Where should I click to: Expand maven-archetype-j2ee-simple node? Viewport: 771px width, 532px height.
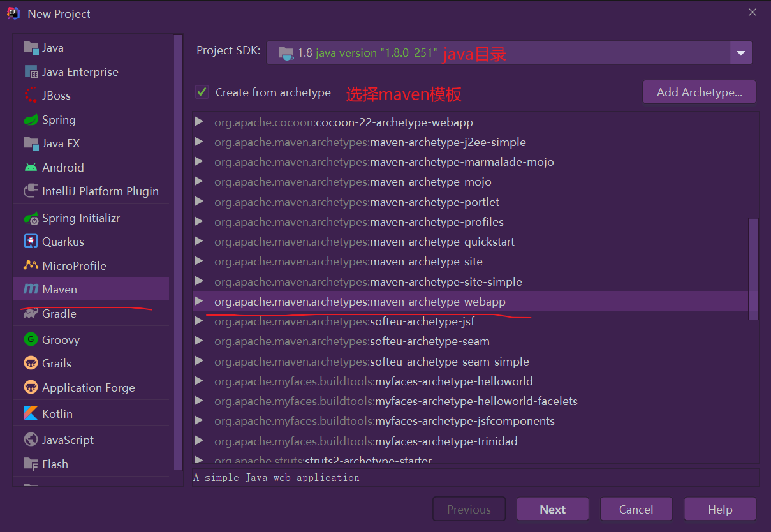click(199, 142)
